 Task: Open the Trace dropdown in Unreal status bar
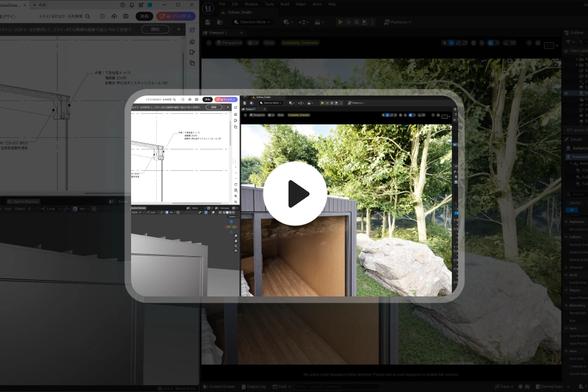pyautogui.click(x=503, y=386)
